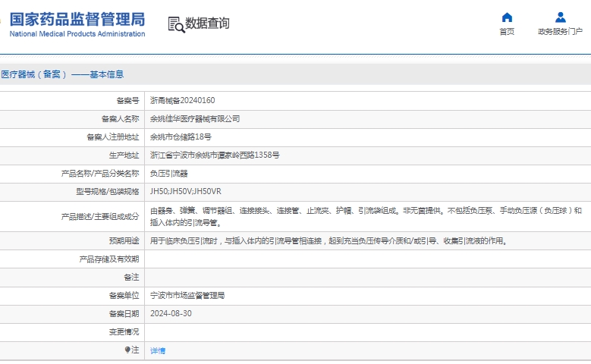
Task: Click the 生产地址 row label
Action: pyautogui.click(x=124, y=155)
